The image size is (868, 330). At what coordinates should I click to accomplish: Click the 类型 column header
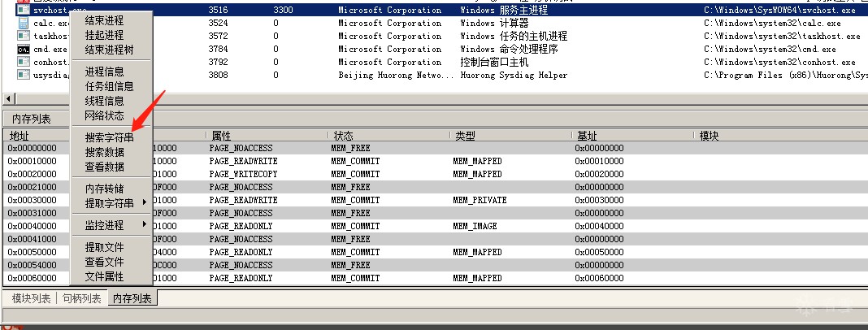(x=465, y=136)
